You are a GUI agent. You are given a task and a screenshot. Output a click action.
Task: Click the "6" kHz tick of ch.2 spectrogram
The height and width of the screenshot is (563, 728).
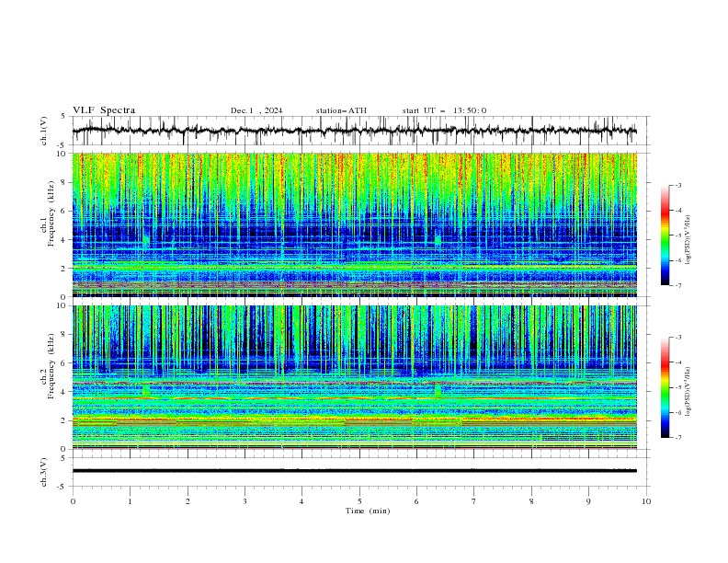(65, 363)
